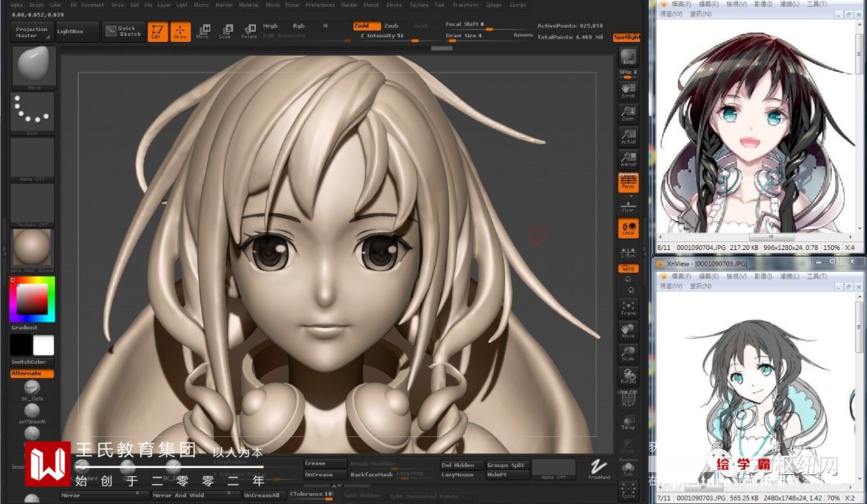Open the FreeHand stroke picker
Image resolution: width=867 pixels, height=504 pixels.
599,468
